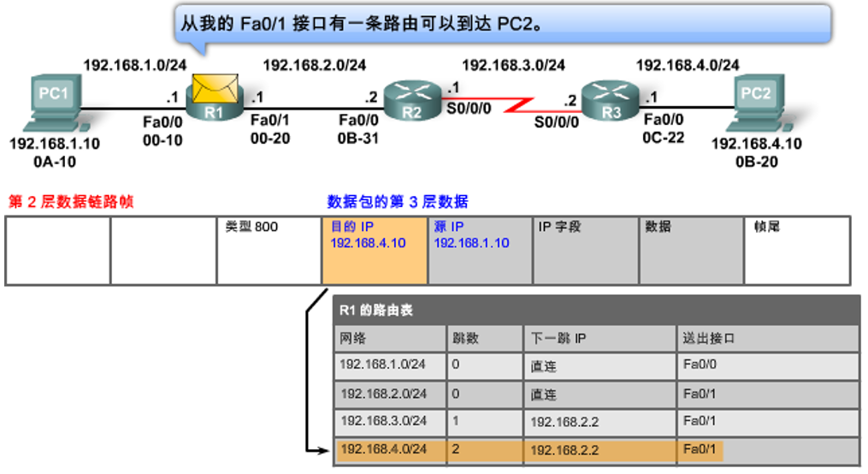The width and height of the screenshot is (868, 474).
Task: Click the PC2 computer icon
Action: tap(762, 104)
